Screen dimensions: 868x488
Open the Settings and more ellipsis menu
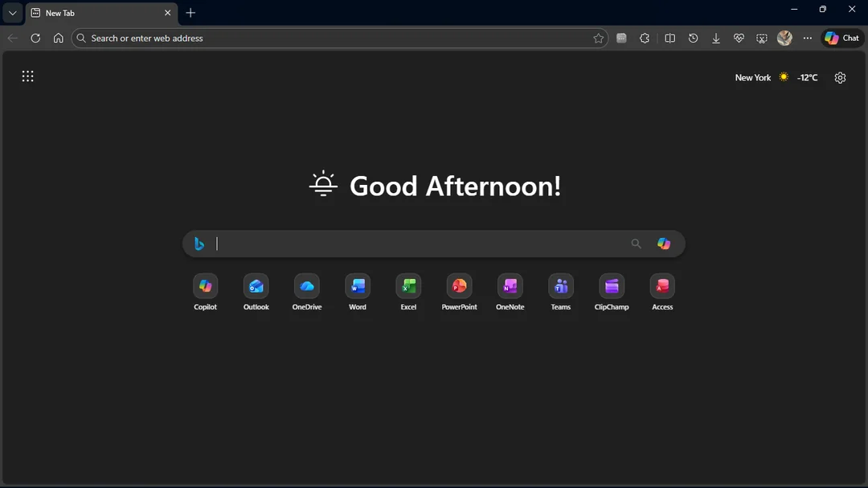coord(808,38)
